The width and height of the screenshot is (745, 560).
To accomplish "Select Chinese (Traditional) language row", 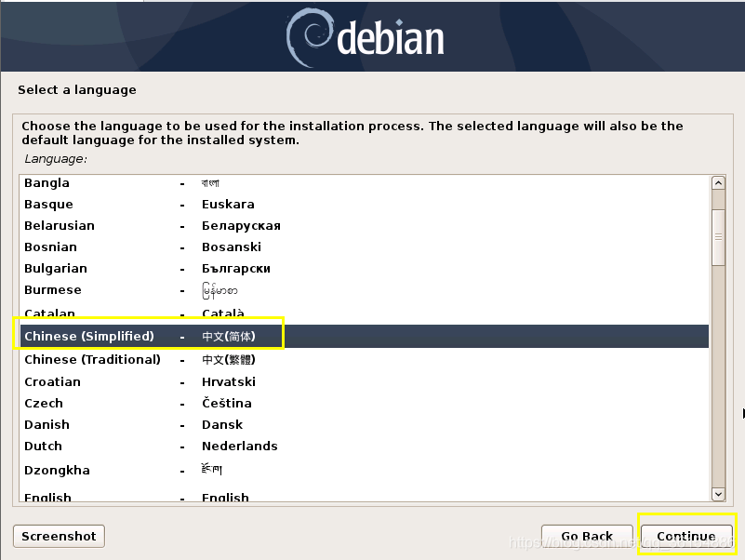I will 365,359.
